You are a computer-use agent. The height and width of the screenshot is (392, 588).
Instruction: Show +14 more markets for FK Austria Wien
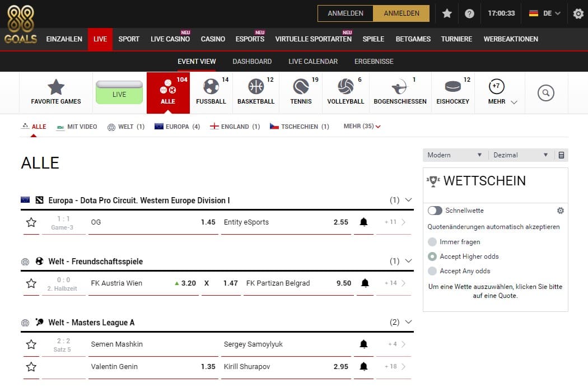pos(394,283)
